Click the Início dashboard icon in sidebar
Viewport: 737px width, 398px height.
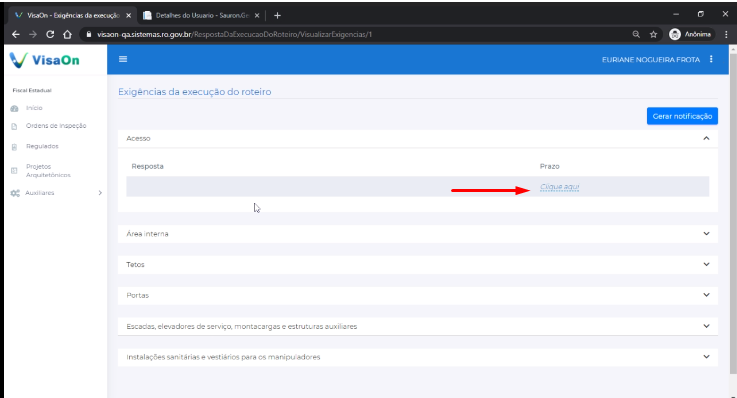[x=15, y=109]
